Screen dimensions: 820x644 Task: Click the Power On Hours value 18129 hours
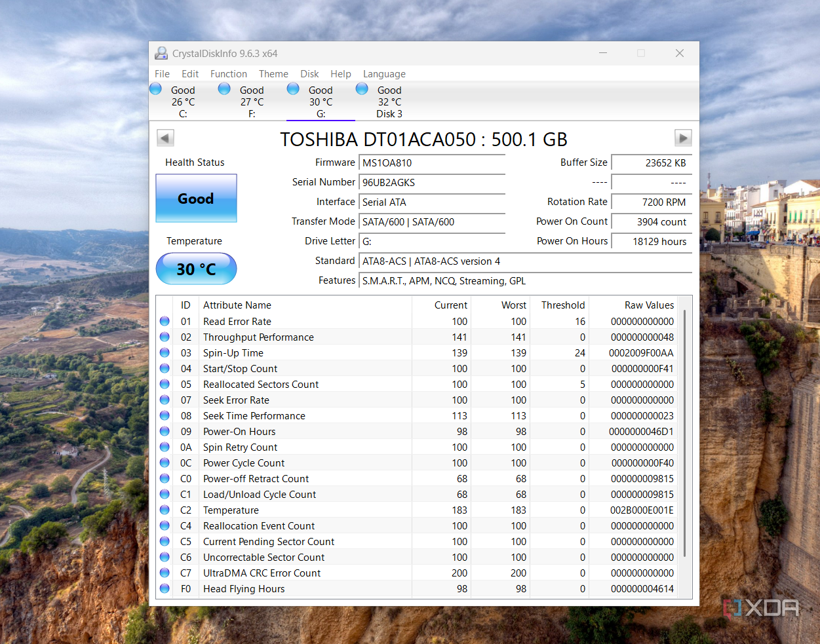(x=652, y=241)
